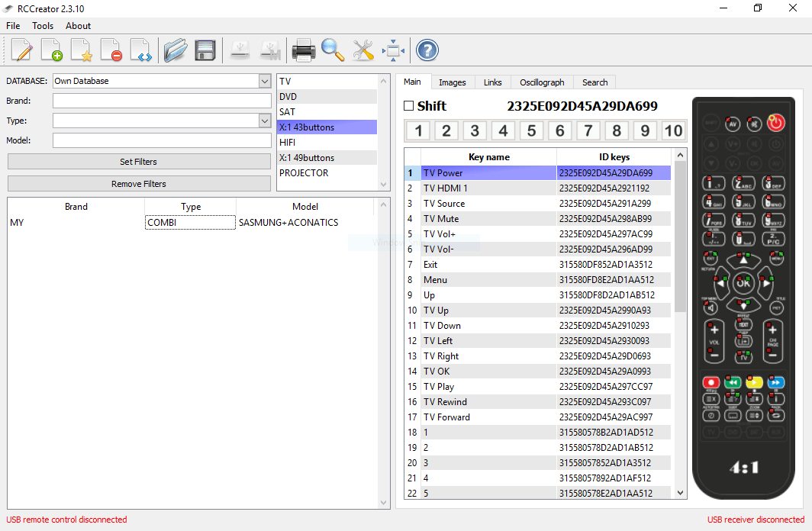
Task: Toggle the Shift checkbox
Action: (408, 105)
